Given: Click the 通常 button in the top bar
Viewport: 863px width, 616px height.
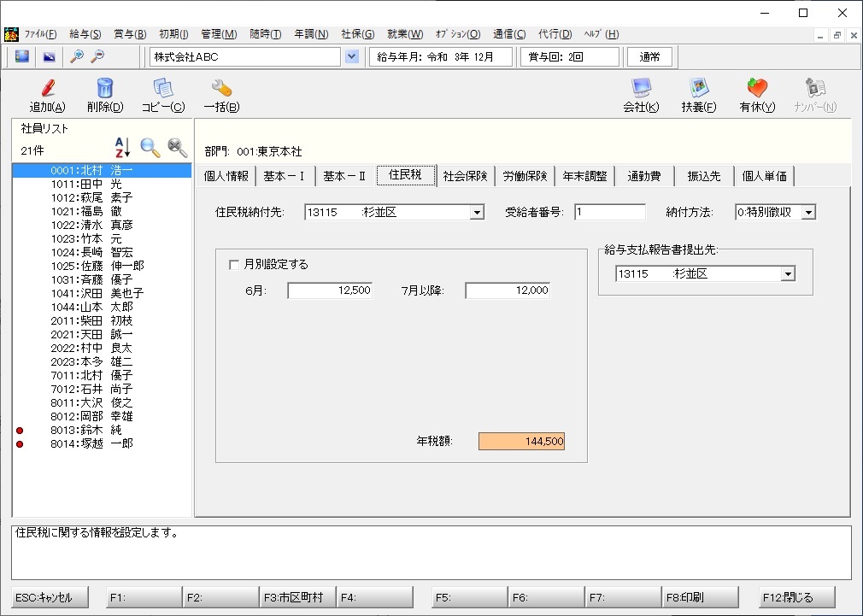Looking at the screenshot, I should tap(650, 56).
